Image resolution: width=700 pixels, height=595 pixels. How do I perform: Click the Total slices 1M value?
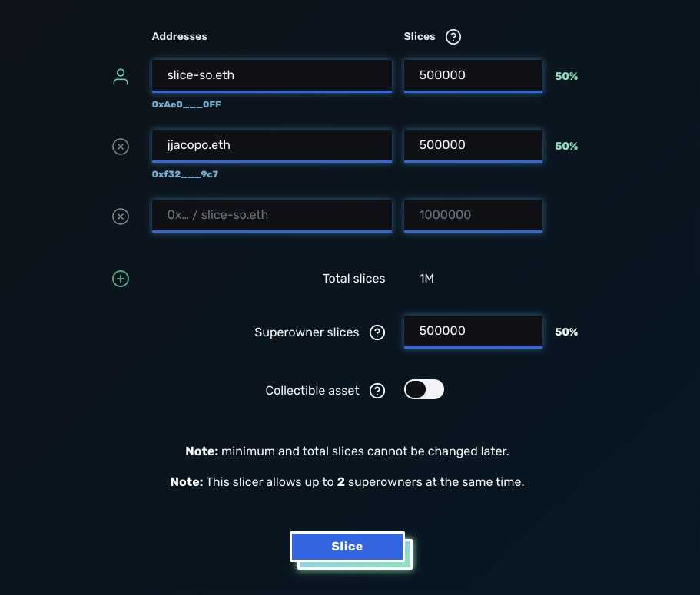click(x=426, y=279)
